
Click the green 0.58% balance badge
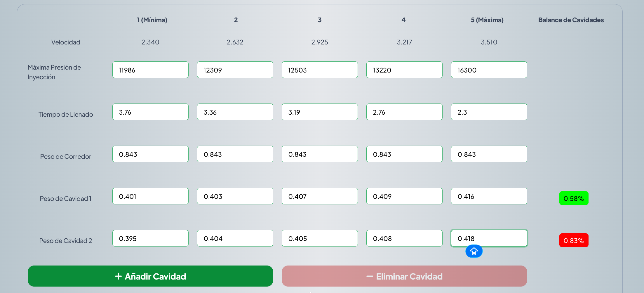pos(574,198)
